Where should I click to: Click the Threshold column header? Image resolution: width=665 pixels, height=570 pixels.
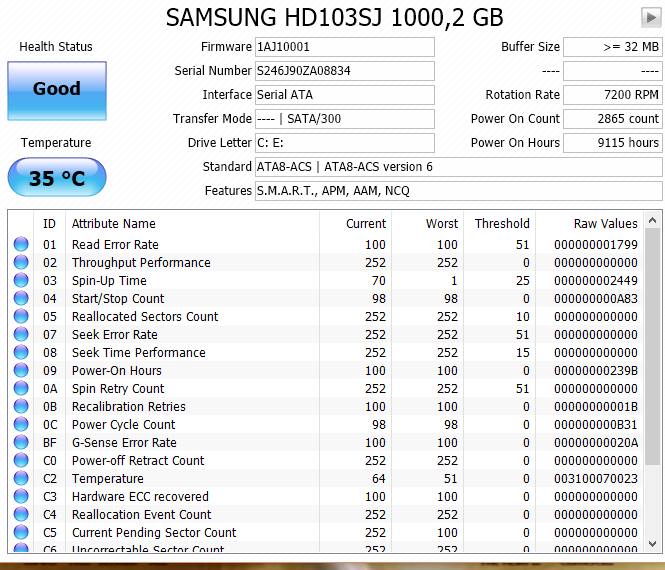[500, 224]
